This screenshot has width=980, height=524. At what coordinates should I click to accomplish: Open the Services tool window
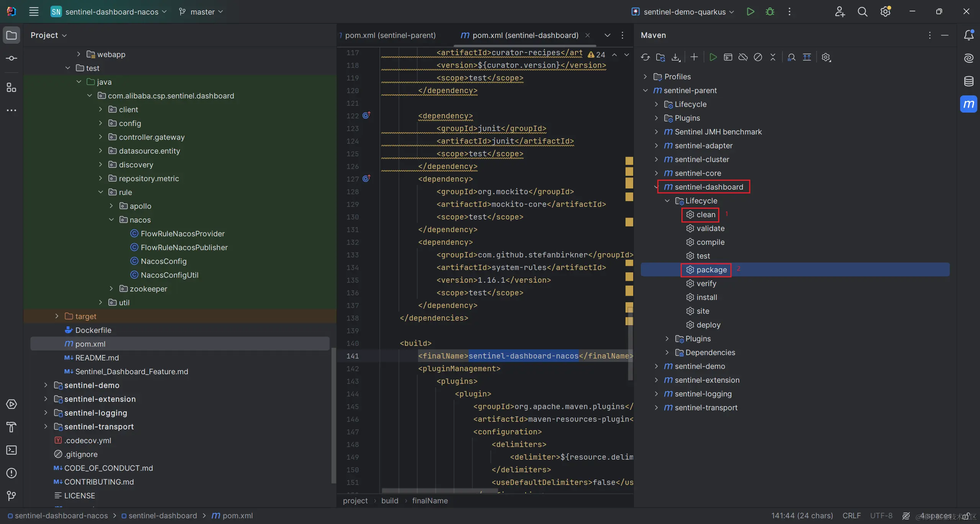pyautogui.click(x=11, y=404)
